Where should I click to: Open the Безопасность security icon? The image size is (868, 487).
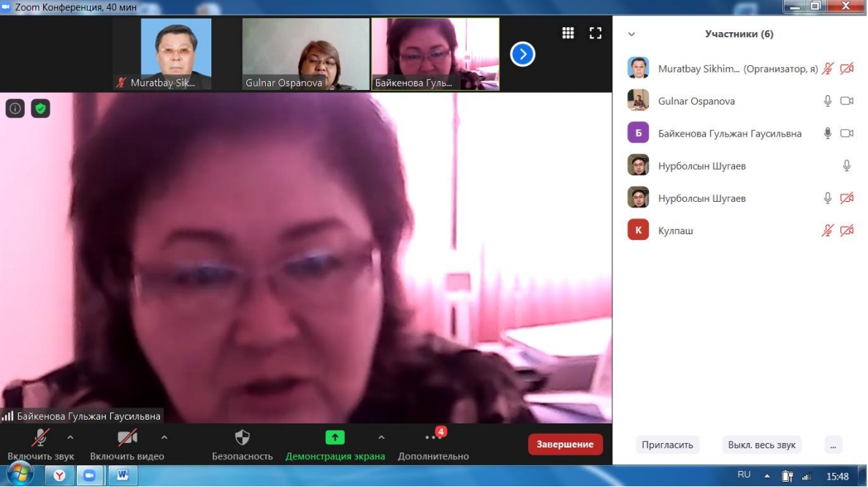pos(242,438)
